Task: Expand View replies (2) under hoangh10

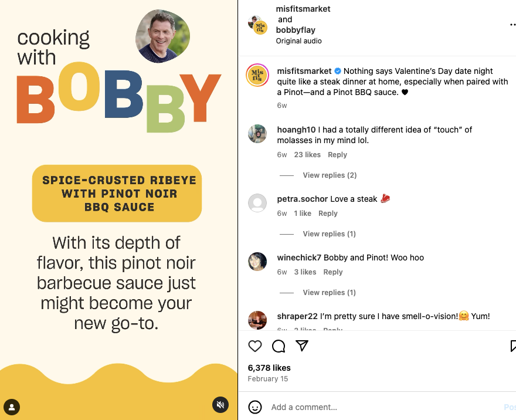Action: coord(330,175)
